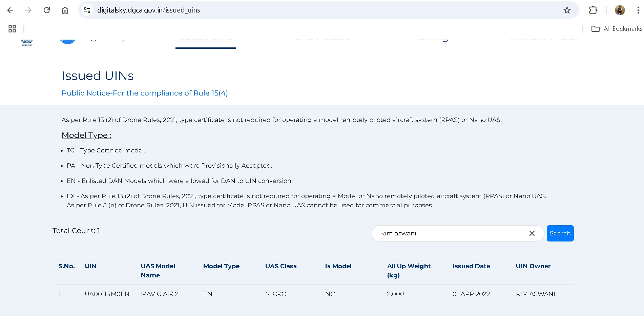Open the Extensions puzzle icon
The image size is (644, 316).
click(593, 10)
